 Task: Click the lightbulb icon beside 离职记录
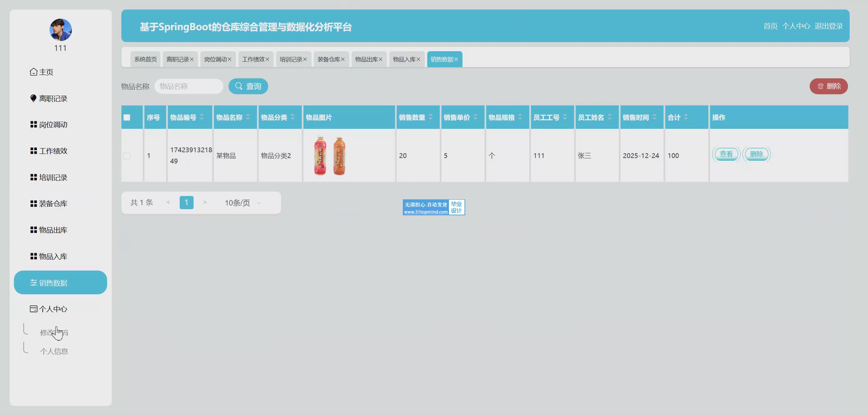(33, 98)
